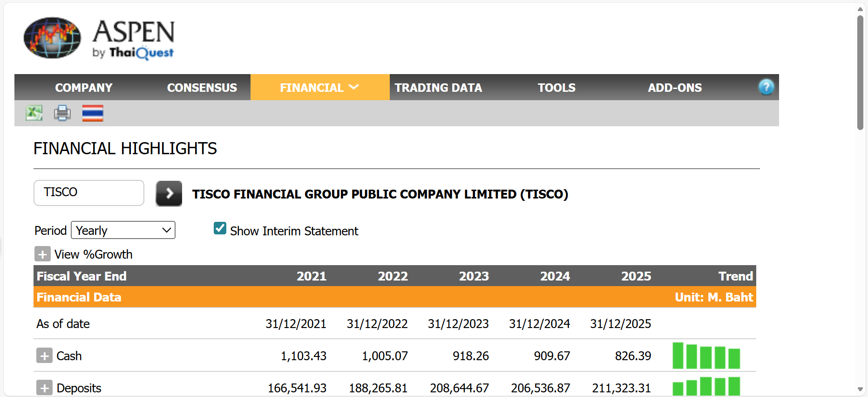Switch language with Thai flag icon
The width and height of the screenshot is (868, 397).
click(x=93, y=113)
